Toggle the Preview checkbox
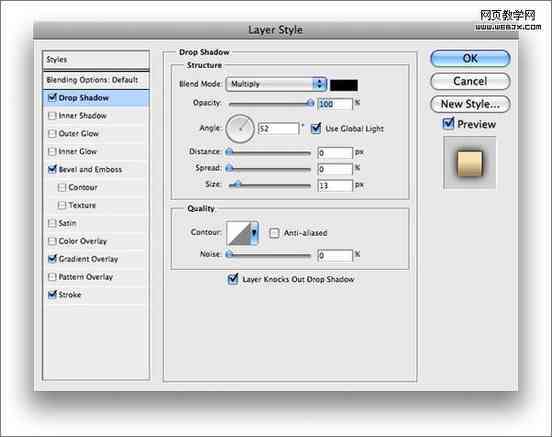Screen dimensions: 552x437 click(448, 124)
